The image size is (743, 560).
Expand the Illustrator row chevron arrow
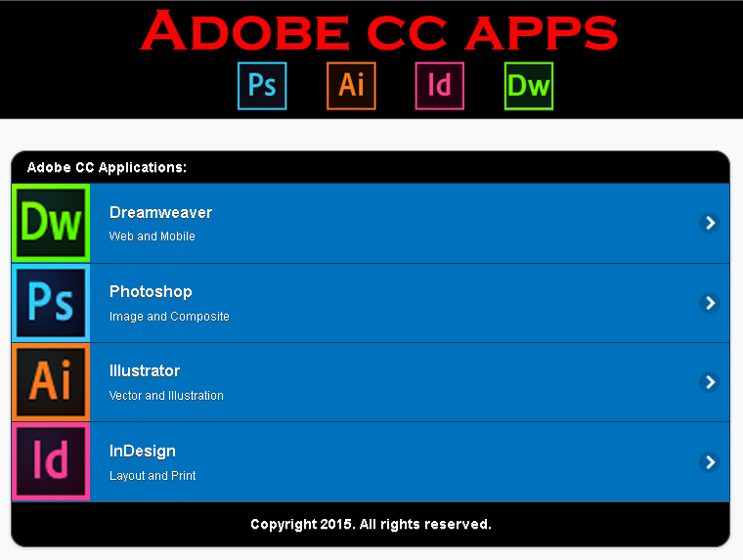[x=710, y=382]
